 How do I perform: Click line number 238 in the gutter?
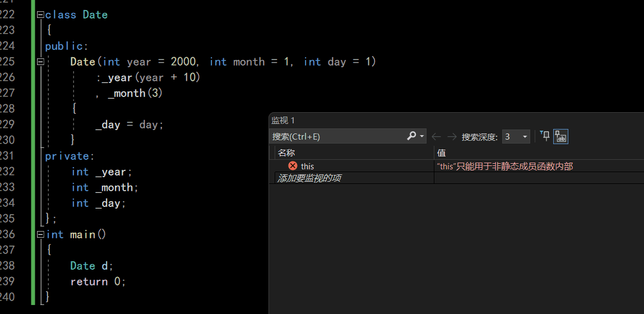(x=7, y=266)
